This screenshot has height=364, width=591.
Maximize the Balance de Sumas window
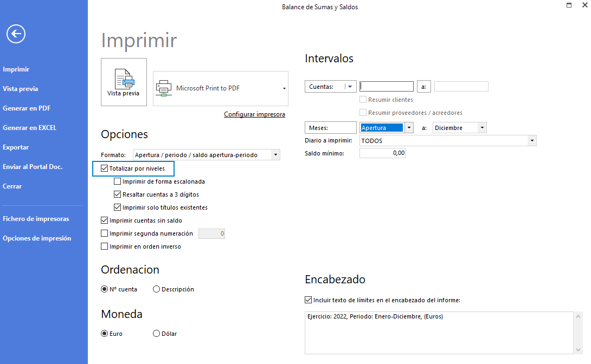[569, 5]
